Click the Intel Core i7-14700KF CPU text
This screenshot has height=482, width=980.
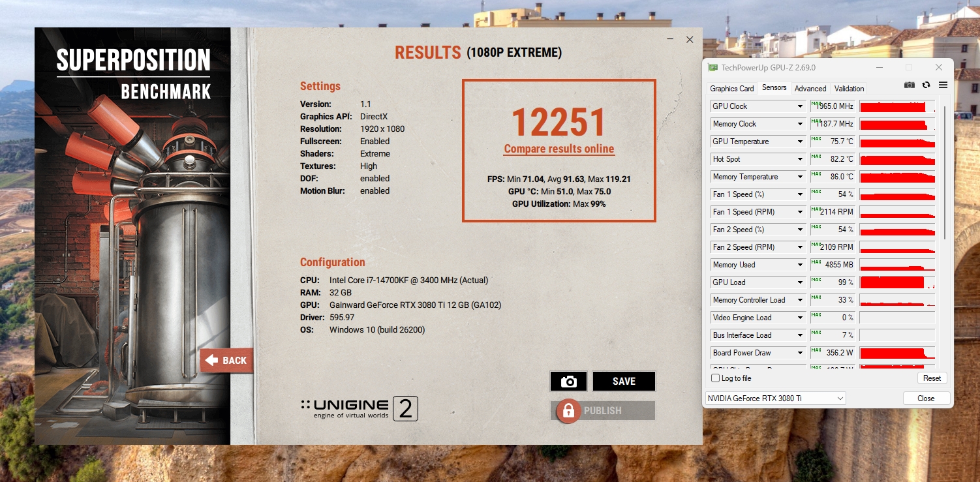[409, 280]
